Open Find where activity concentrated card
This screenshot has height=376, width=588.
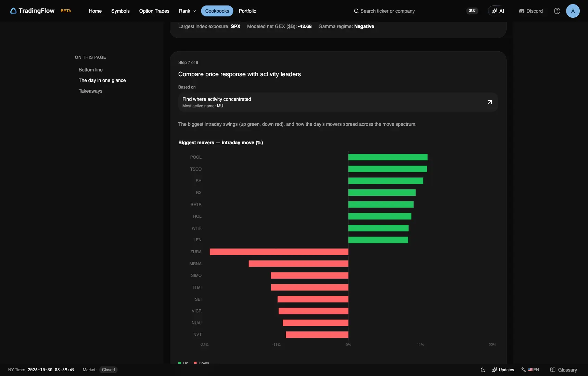338,102
